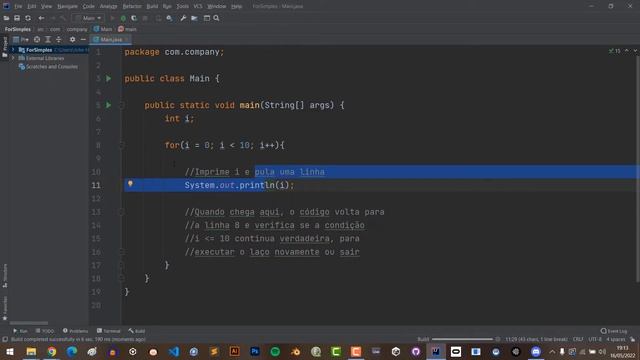Open Project panel gear options
Image resolution: width=640 pixels, height=360 pixels.
click(x=72, y=39)
